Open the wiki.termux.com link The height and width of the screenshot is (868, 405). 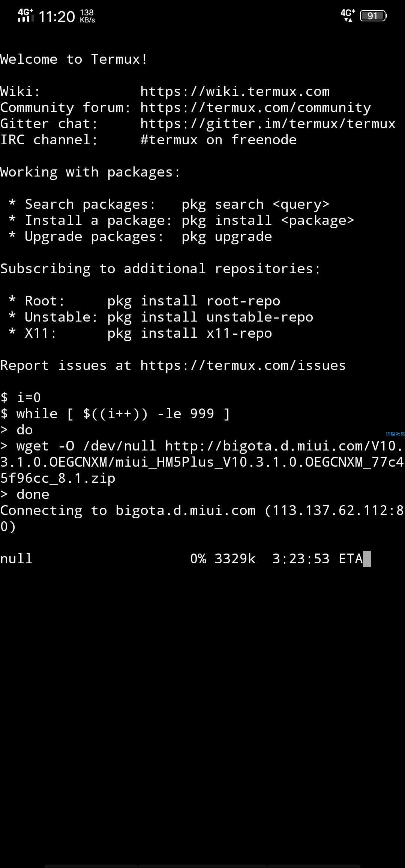(235, 91)
